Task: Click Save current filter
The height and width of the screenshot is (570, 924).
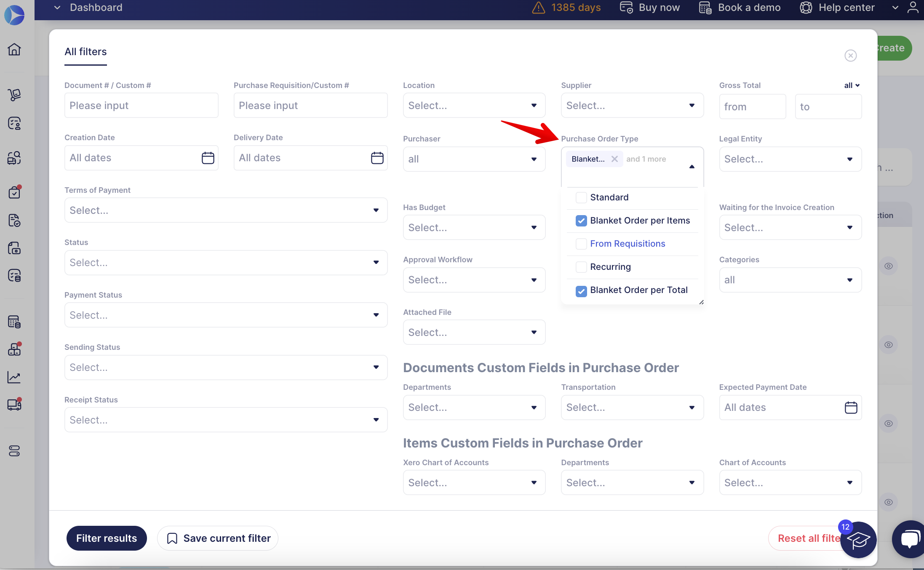Action: pyautogui.click(x=217, y=538)
